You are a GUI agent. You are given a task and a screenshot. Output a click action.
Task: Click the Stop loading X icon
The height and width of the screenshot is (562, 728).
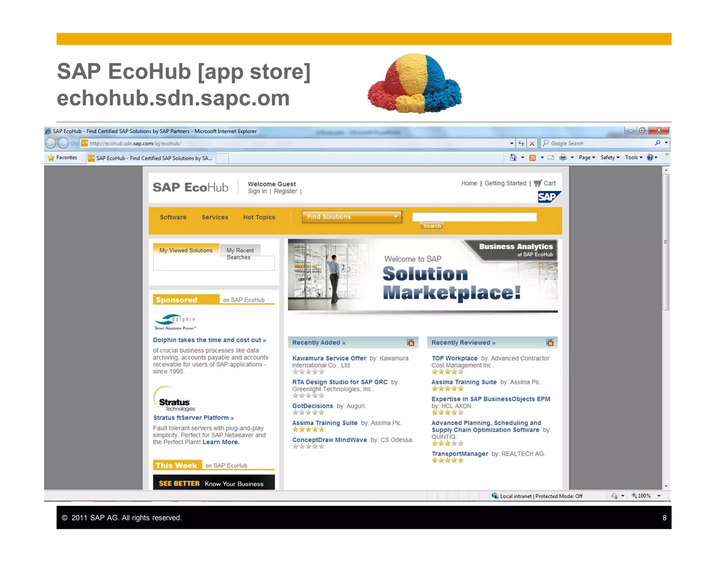pyautogui.click(x=532, y=143)
